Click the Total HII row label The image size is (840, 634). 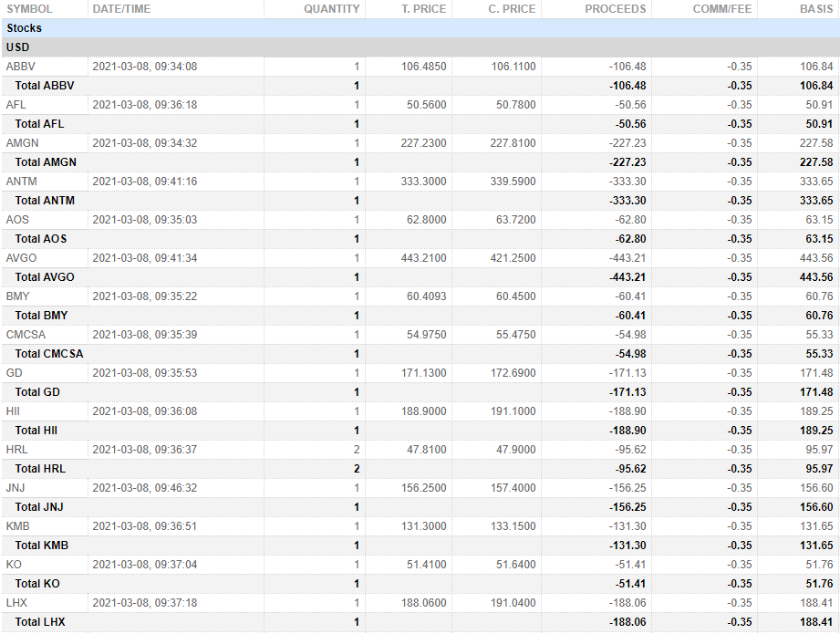click(36, 431)
